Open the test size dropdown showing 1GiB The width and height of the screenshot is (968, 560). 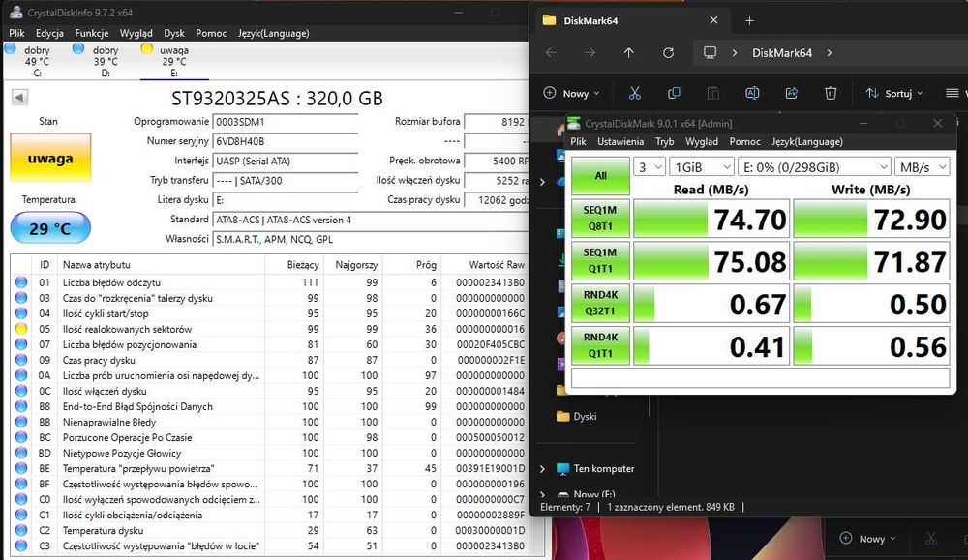701,167
